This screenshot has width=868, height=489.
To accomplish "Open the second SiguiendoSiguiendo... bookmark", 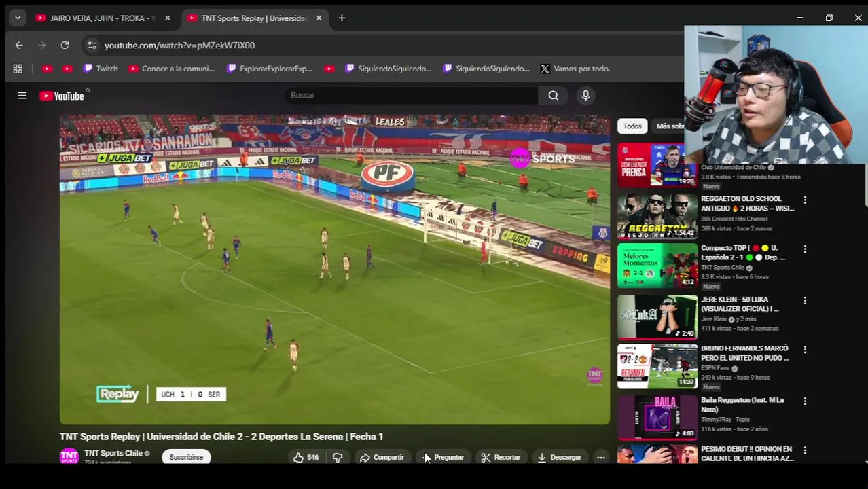I will (486, 69).
